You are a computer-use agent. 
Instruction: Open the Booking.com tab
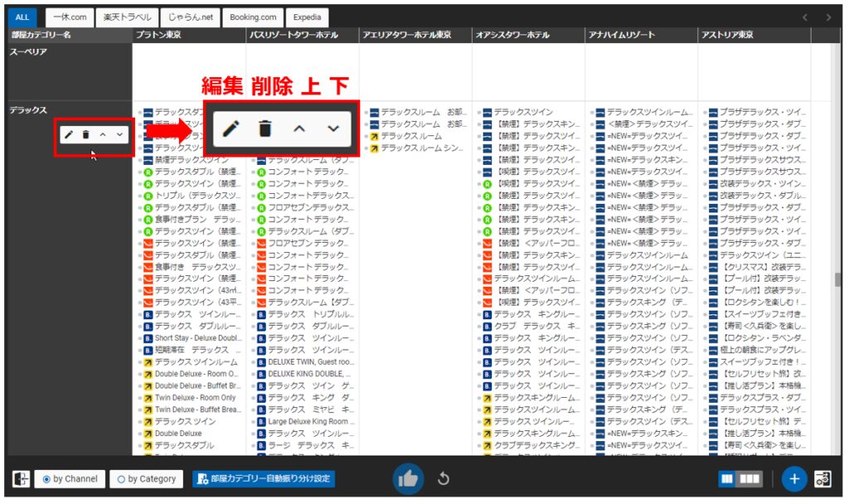click(x=253, y=17)
